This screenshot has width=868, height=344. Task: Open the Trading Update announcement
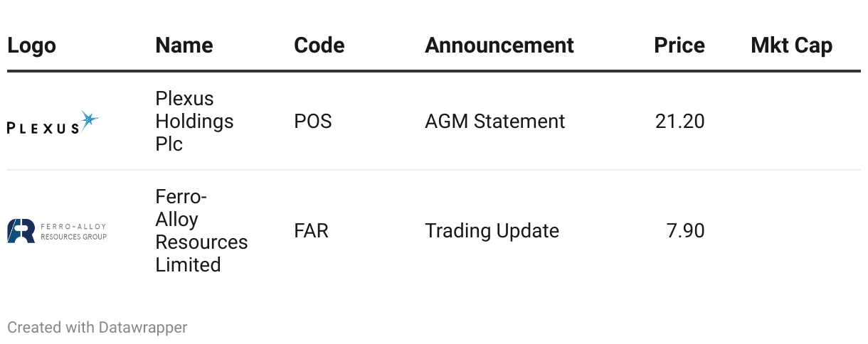[x=492, y=231]
